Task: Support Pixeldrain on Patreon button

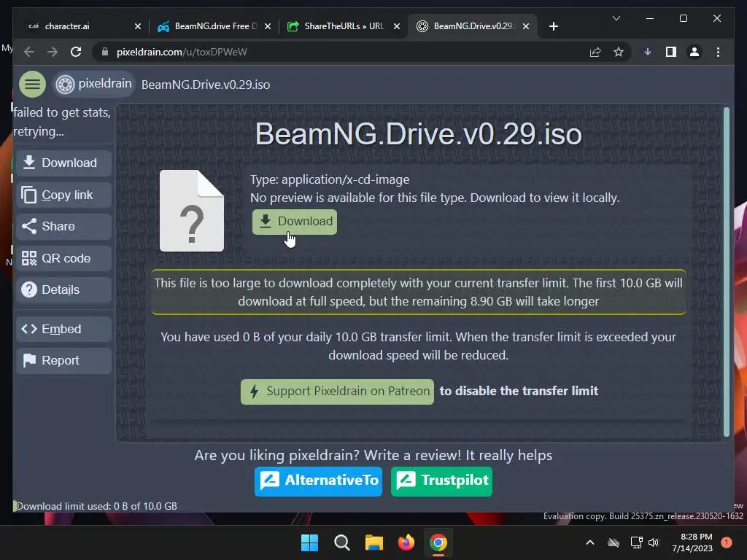Action: pyautogui.click(x=337, y=392)
